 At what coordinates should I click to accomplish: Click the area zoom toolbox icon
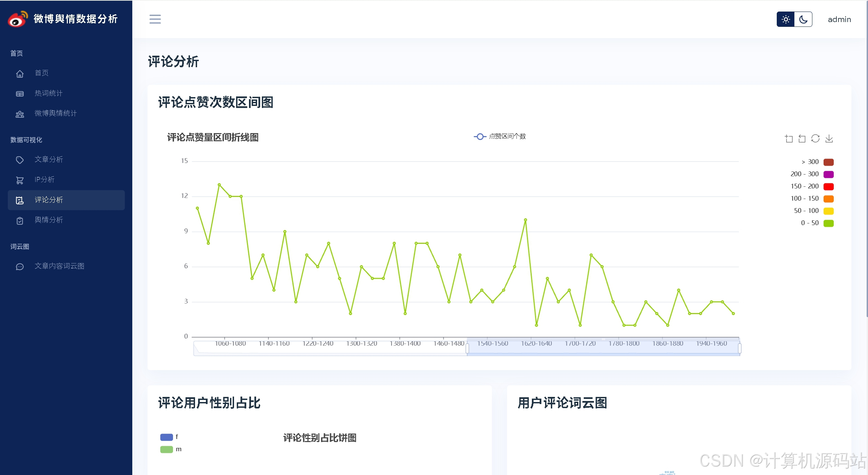point(789,139)
